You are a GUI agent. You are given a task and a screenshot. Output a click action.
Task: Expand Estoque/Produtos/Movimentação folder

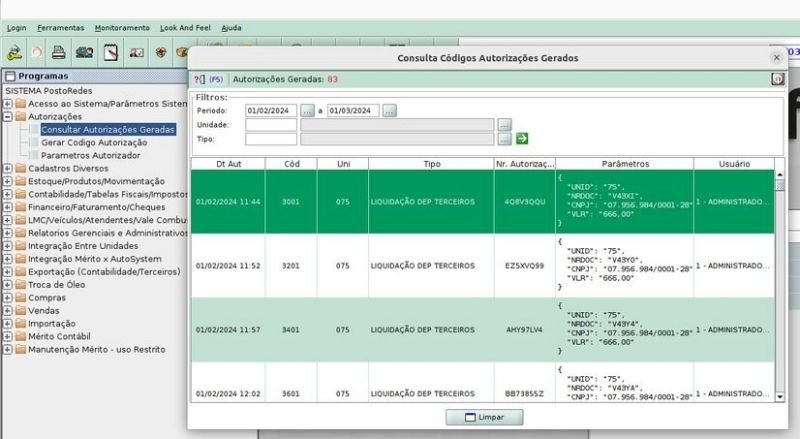click(x=8, y=181)
